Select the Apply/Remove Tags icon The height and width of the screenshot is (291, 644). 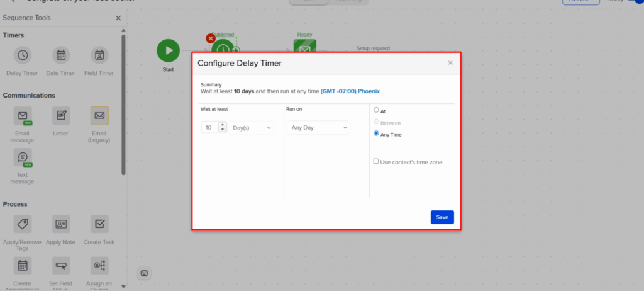coord(22,224)
